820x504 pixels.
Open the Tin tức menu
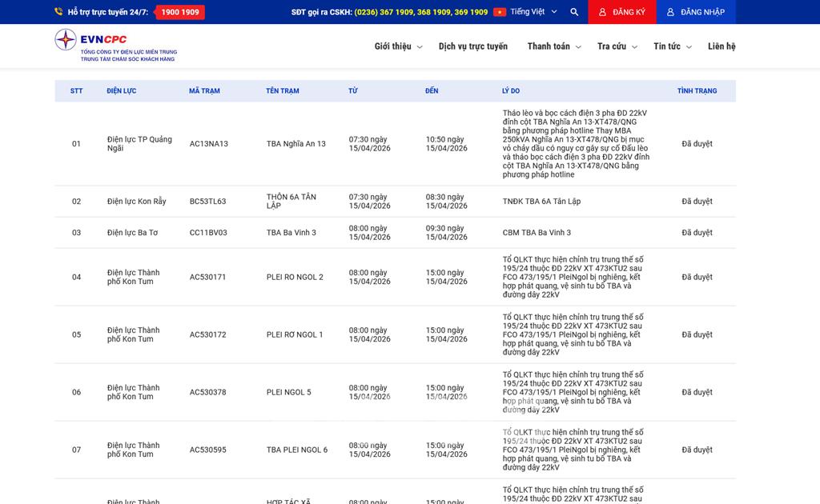671,46
